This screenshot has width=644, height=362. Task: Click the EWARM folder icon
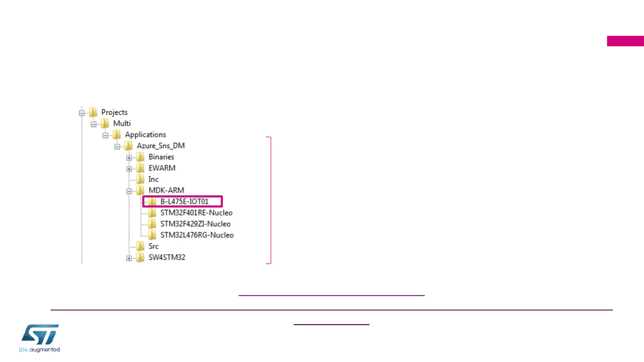coord(140,168)
